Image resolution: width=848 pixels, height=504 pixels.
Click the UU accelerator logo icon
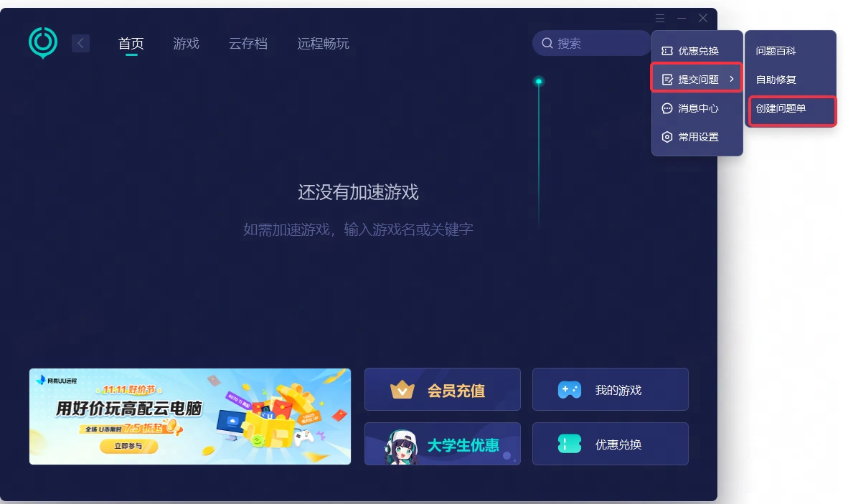coord(43,42)
